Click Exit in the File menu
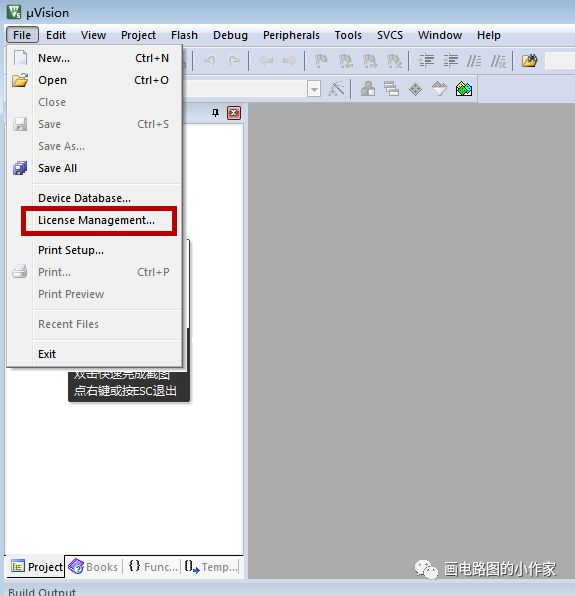The image size is (575, 596). [x=94, y=354]
